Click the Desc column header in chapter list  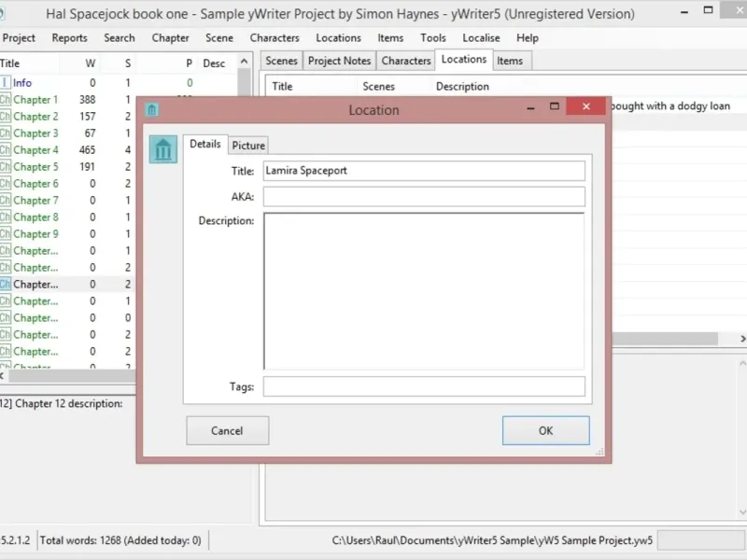pyautogui.click(x=214, y=63)
